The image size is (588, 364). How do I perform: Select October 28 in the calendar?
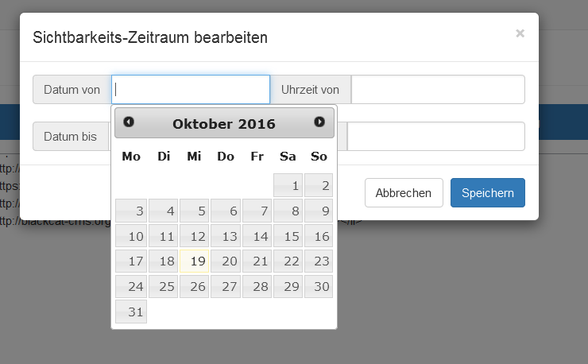pyautogui.click(x=257, y=286)
